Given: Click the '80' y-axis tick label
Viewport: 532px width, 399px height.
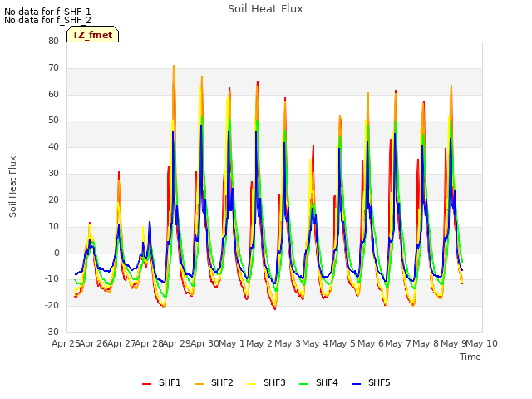Looking at the screenshot, I should click(x=53, y=41).
